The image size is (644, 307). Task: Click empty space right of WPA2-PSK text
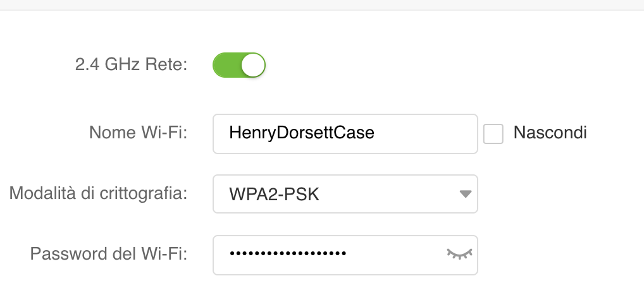[x=386, y=194]
